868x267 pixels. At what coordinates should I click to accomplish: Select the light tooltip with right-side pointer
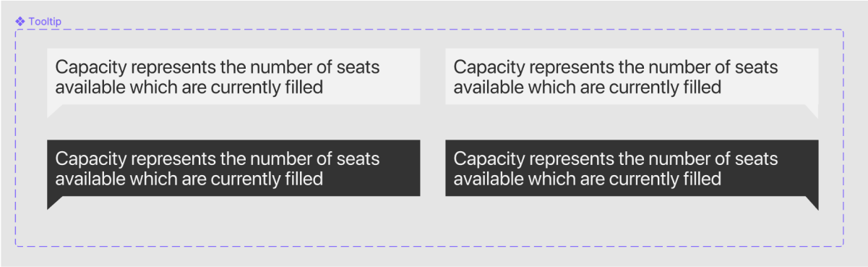632,82
